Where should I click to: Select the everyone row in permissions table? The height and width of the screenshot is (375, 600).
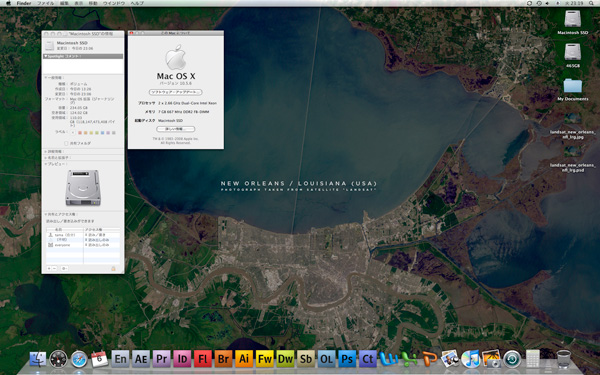83,245
